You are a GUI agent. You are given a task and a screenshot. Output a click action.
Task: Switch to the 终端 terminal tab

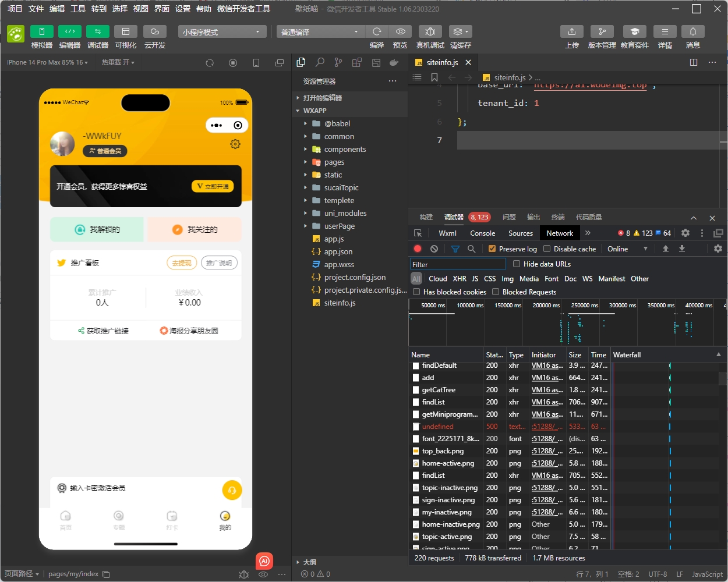(558, 217)
